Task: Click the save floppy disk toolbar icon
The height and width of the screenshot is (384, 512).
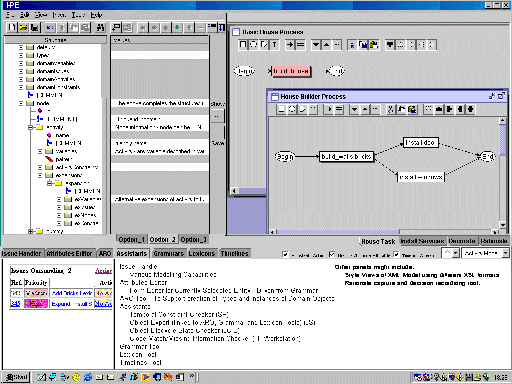Action: coord(34,27)
